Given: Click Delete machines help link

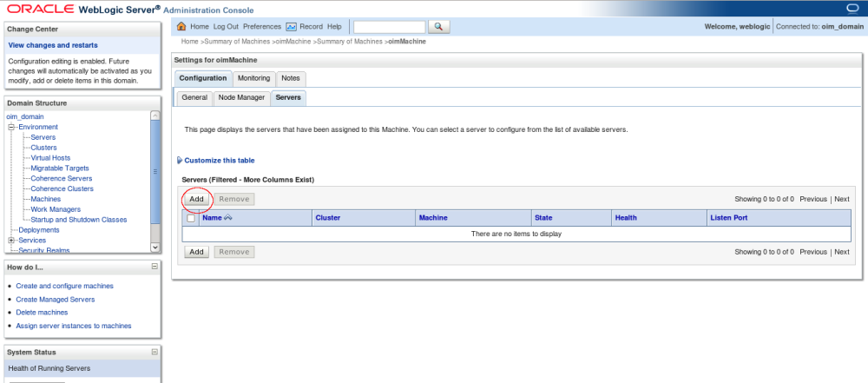Looking at the screenshot, I should coord(42,313).
